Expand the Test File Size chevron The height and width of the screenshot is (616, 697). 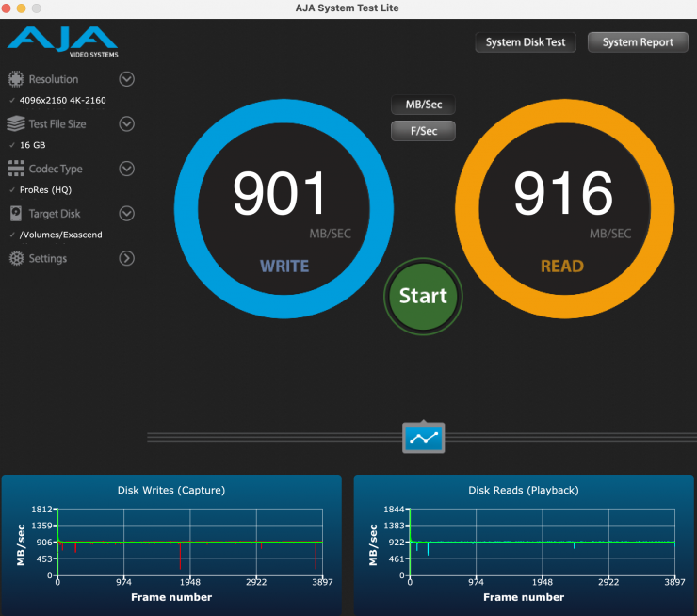(126, 124)
